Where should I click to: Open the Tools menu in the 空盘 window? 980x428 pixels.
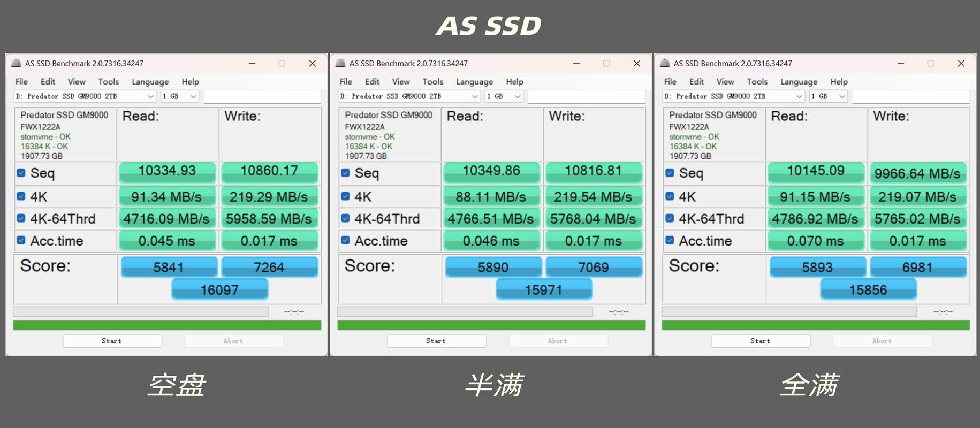pos(109,82)
